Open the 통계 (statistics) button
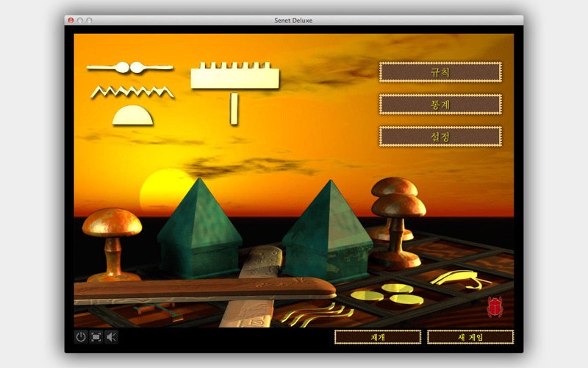Viewport: 588px width, 368px height. [x=440, y=105]
